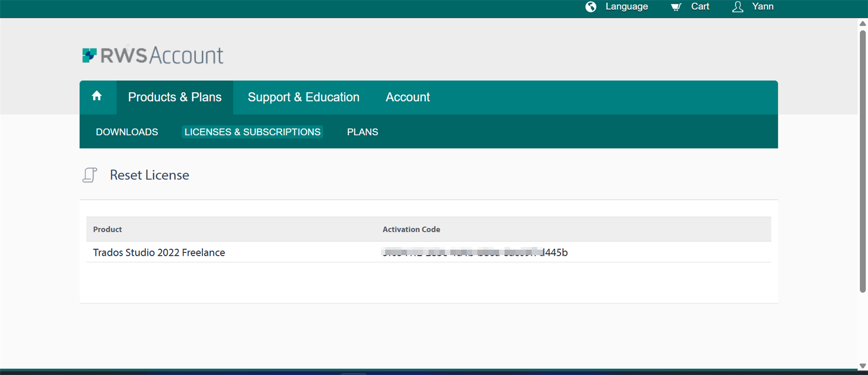Open the PLANS submenu
The width and height of the screenshot is (868, 375).
coord(363,132)
